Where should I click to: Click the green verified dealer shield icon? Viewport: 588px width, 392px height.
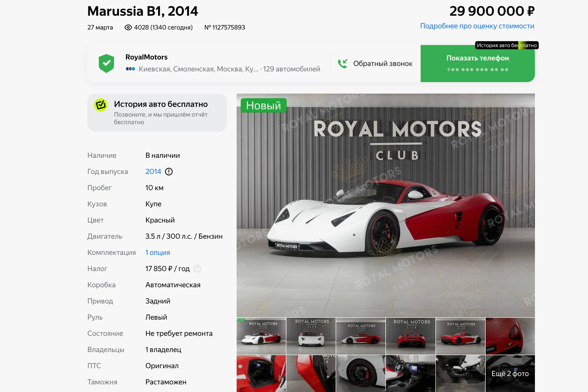click(x=106, y=63)
